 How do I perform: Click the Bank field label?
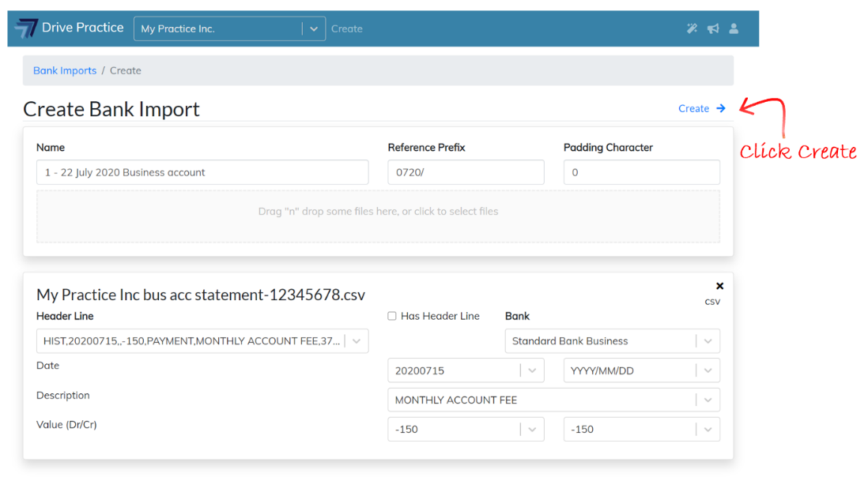(518, 316)
